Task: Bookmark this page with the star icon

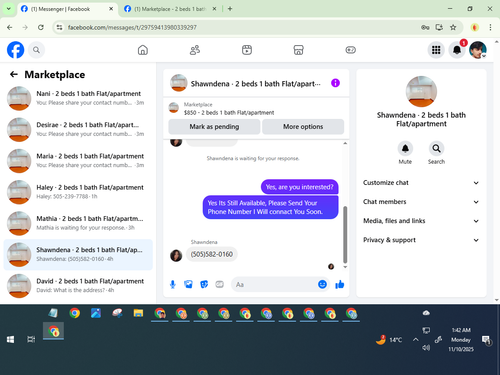Action: tap(453, 27)
